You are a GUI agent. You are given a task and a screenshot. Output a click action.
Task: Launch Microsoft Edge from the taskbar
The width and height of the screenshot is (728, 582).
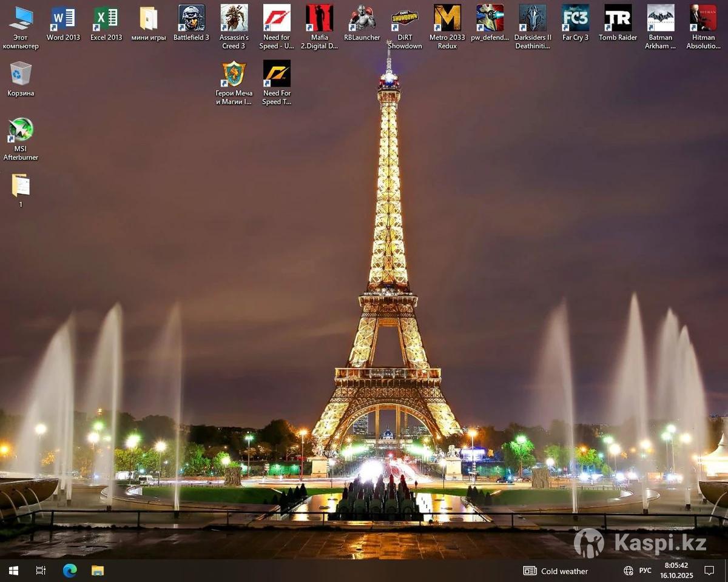[x=70, y=570]
